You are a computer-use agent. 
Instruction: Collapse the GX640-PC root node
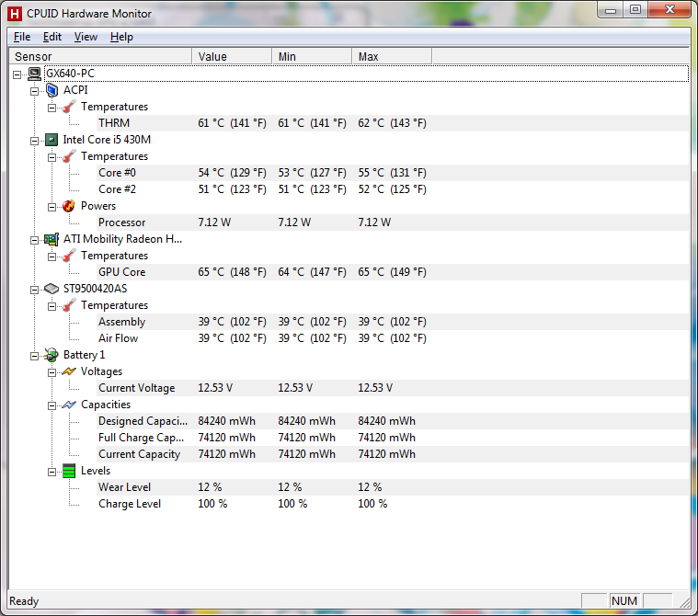pyautogui.click(x=17, y=74)
